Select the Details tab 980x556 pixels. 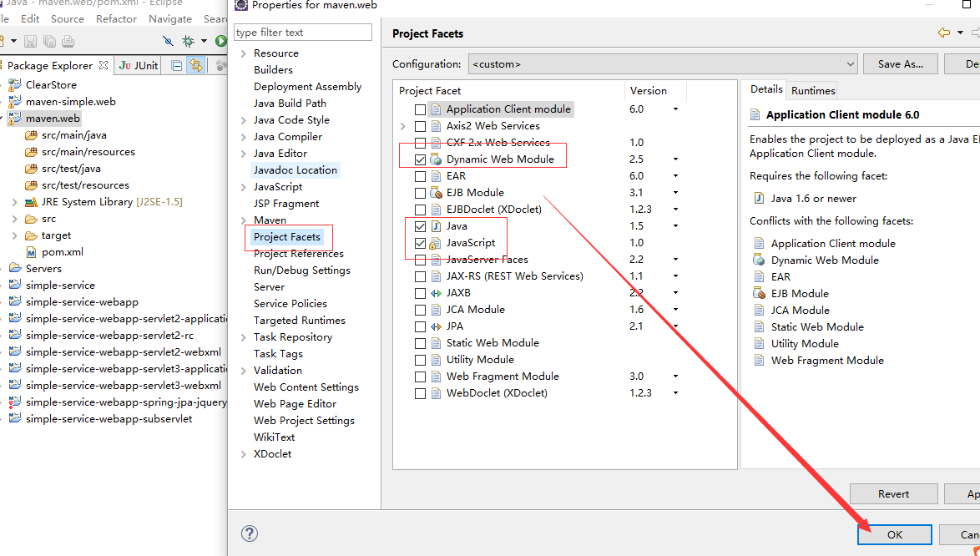click(x=766, y=89)
